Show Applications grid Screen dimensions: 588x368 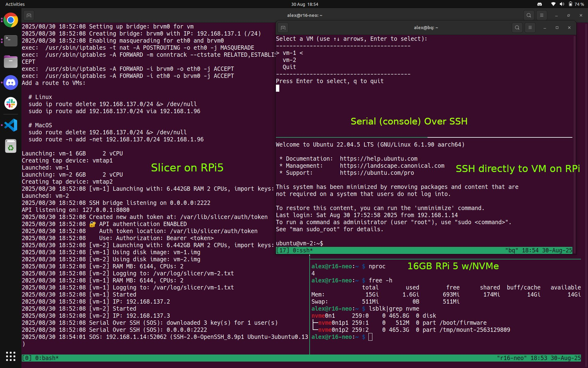point(11,356)
